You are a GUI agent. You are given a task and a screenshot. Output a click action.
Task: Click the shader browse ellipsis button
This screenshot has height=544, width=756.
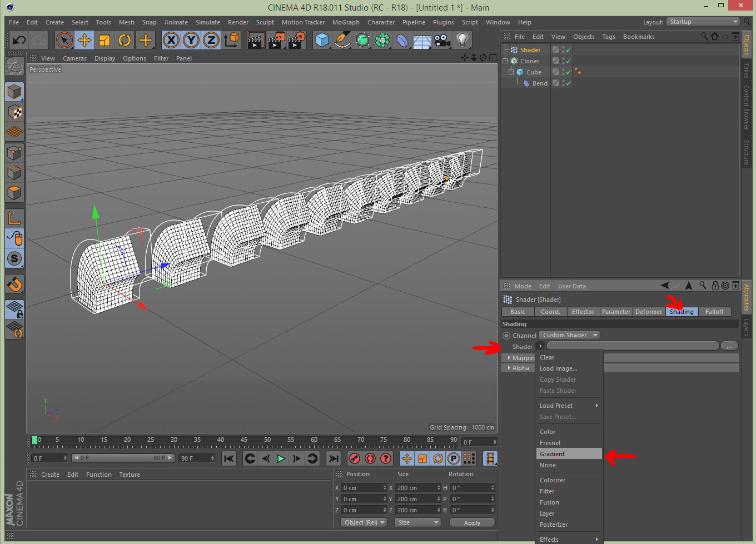(729, 346)
